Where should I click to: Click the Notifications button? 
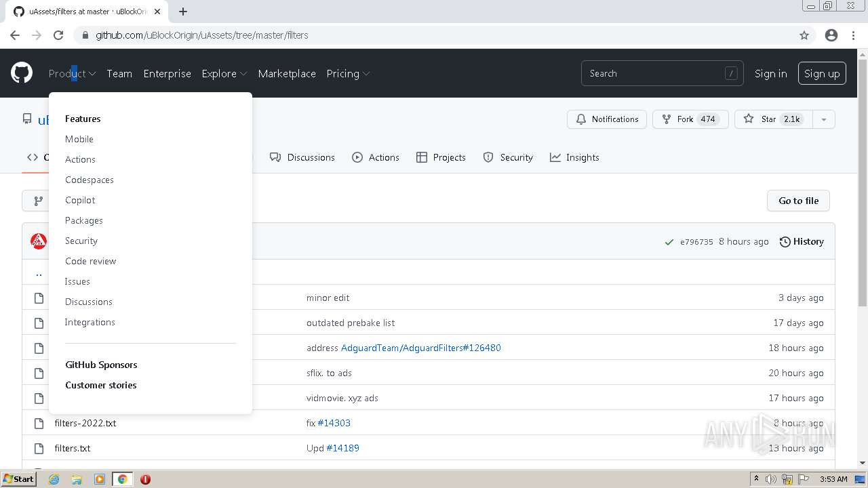click(x=607, y=119)
